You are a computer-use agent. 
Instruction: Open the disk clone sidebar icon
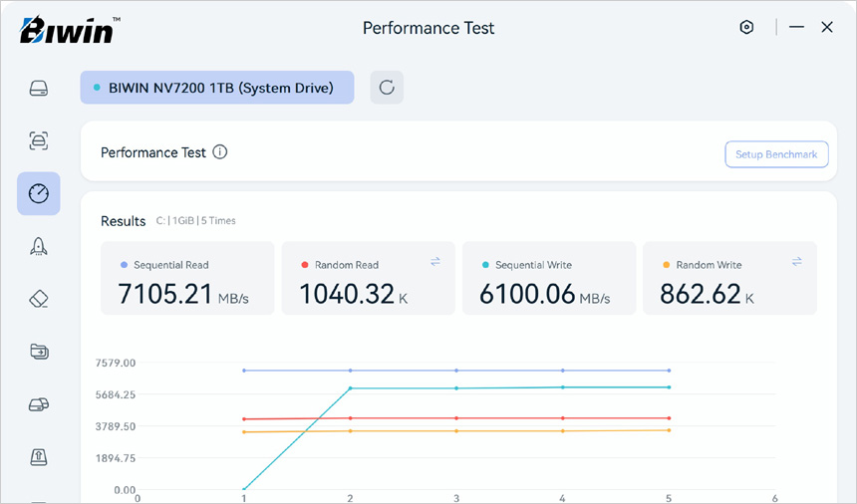point(38,404)
